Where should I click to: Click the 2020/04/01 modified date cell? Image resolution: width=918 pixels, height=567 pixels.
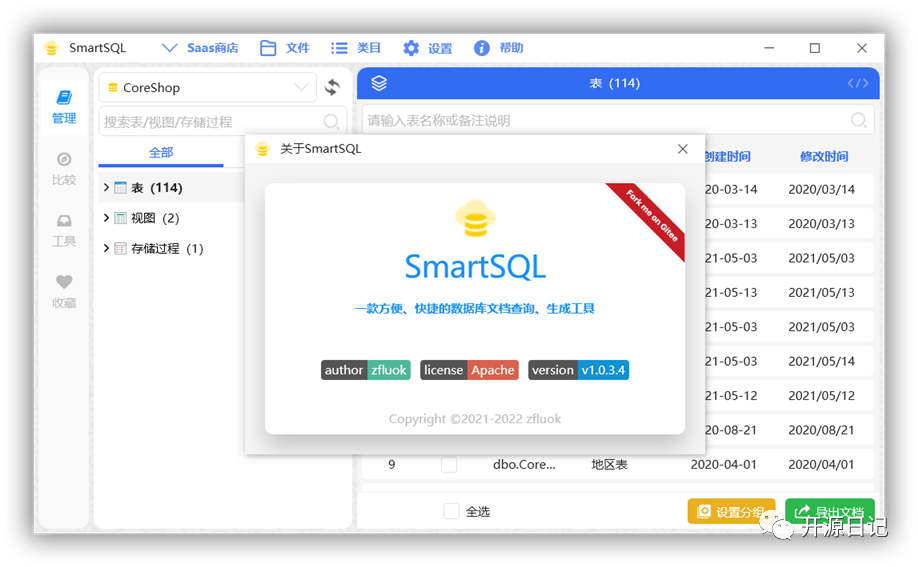pos(821,464)
